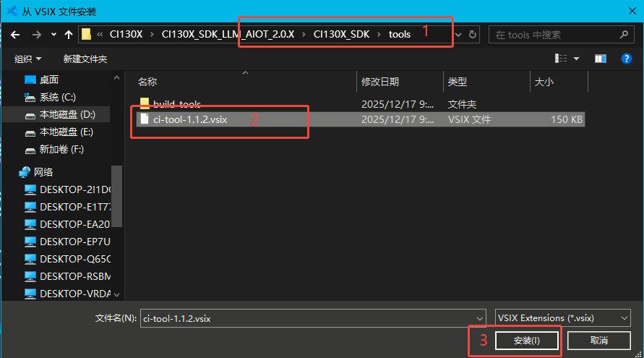The width and height of the screenshot is (644, 358).
Task: Open the VSIX Extensions file type dropdown
Action: pyautogui.click(x=563, y=317)
